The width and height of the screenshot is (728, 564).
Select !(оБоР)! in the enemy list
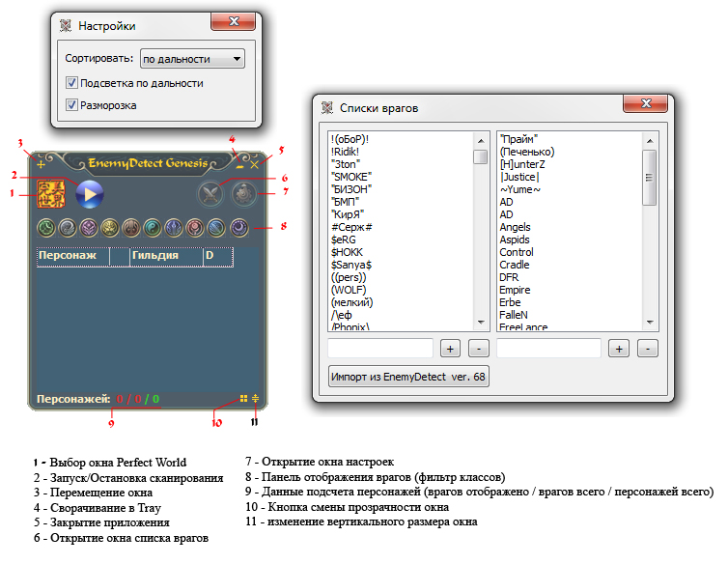pos(350,139)
